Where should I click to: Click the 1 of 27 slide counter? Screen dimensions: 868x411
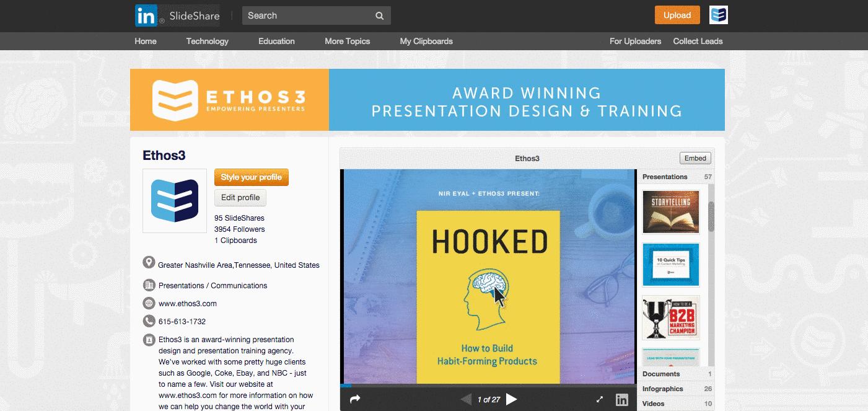[488, 400]
